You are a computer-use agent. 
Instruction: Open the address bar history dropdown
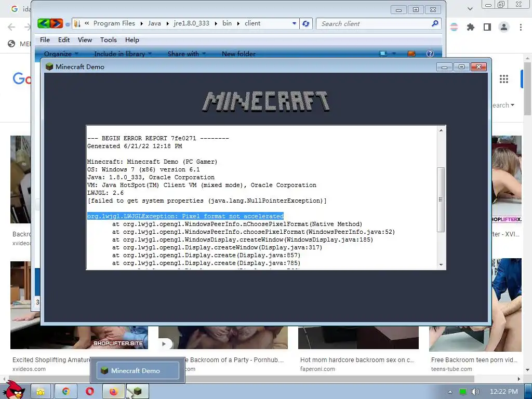tap(294, 23)
